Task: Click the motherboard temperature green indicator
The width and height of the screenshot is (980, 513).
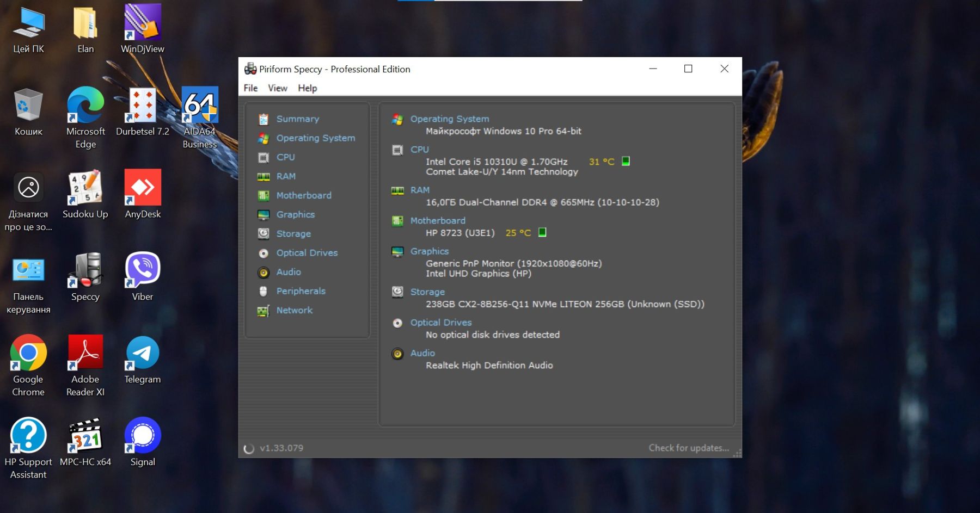Action: tap(542, 232)
